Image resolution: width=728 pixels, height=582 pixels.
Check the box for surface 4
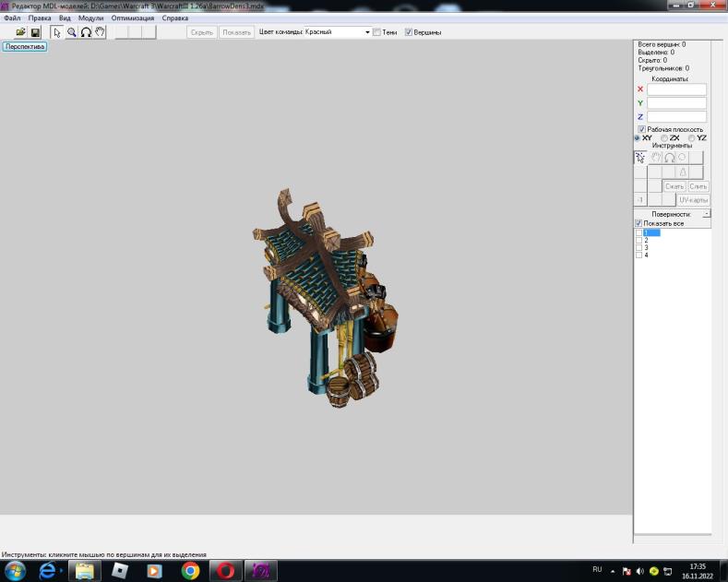(x=638, y=255)
